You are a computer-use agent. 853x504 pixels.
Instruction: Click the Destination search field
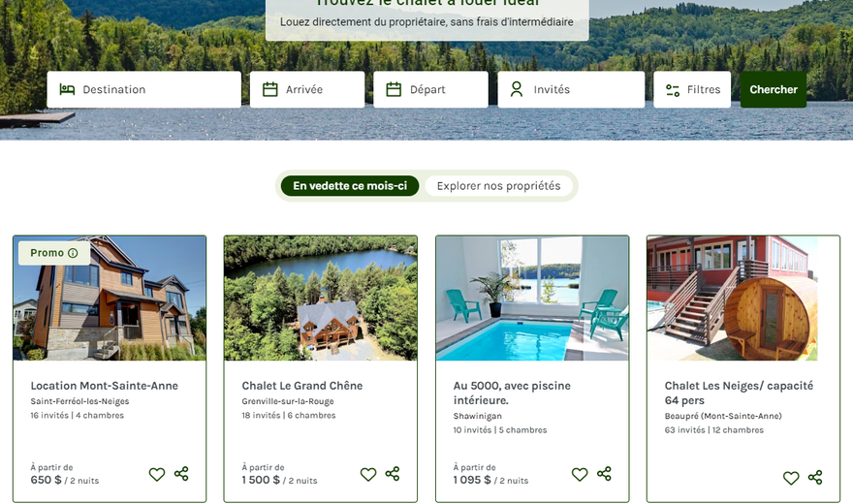(144, 90)
